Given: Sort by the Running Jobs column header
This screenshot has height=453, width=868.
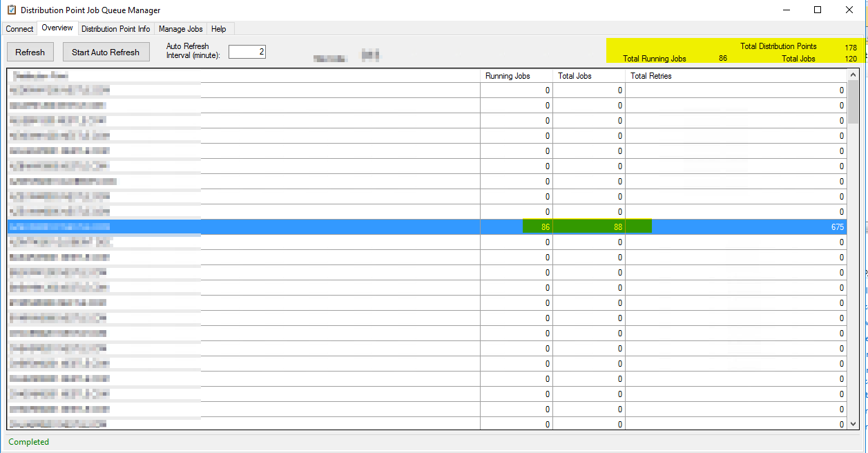Looking at the screenshot, I should point(517,76).
